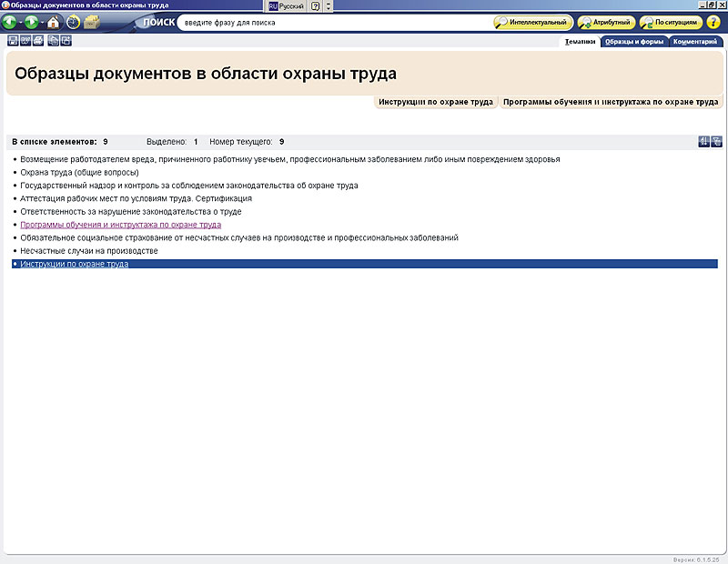Open the history clock icon
The image size is (728, 564).
[x=73, y=22]
